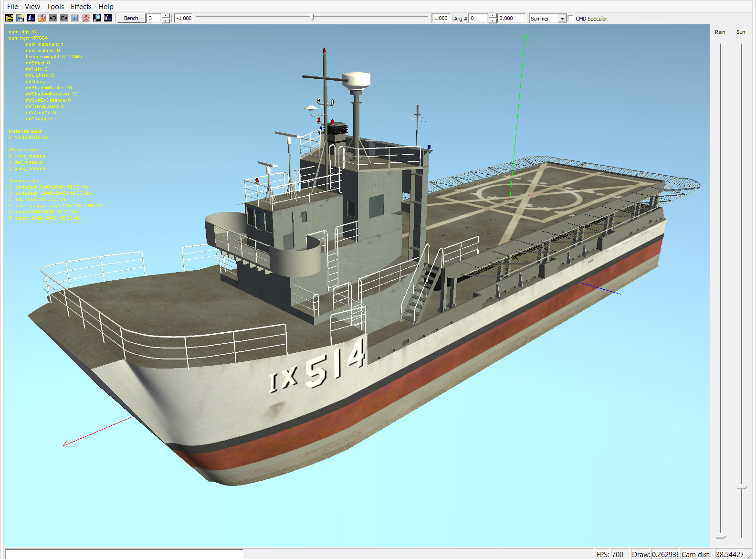The image size is (756, 559).
Task: Click the red running figure icon
Action: [86, 18]
